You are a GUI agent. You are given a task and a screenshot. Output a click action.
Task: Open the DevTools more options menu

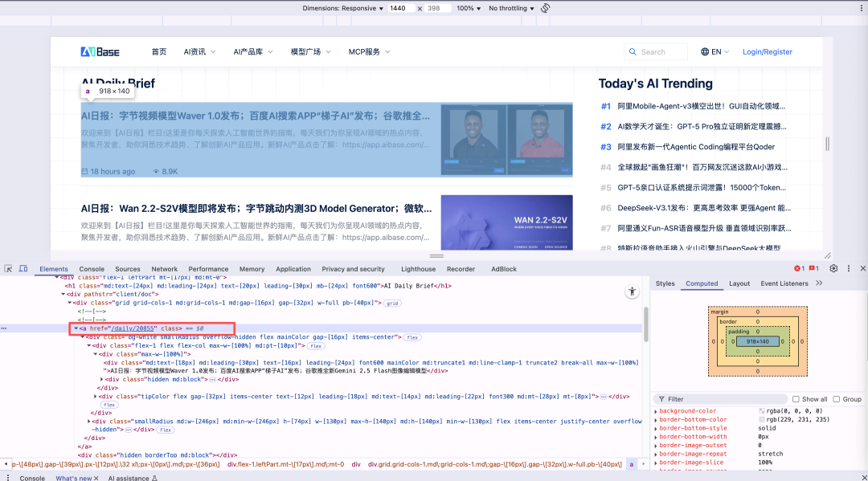(x=849, y=268)
